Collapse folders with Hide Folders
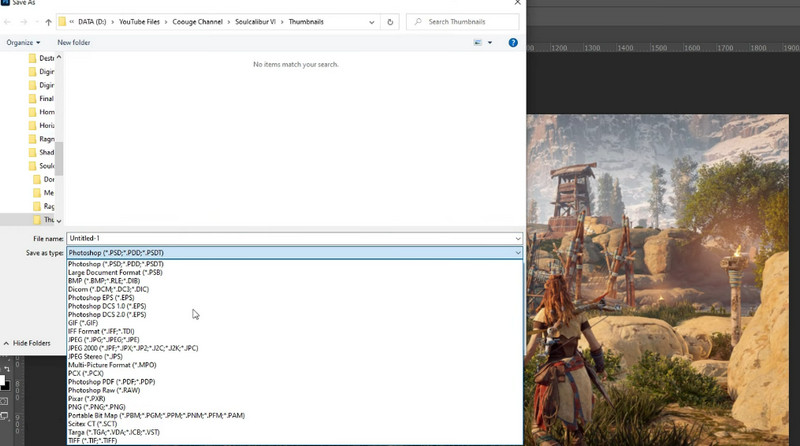 (27, 343)
